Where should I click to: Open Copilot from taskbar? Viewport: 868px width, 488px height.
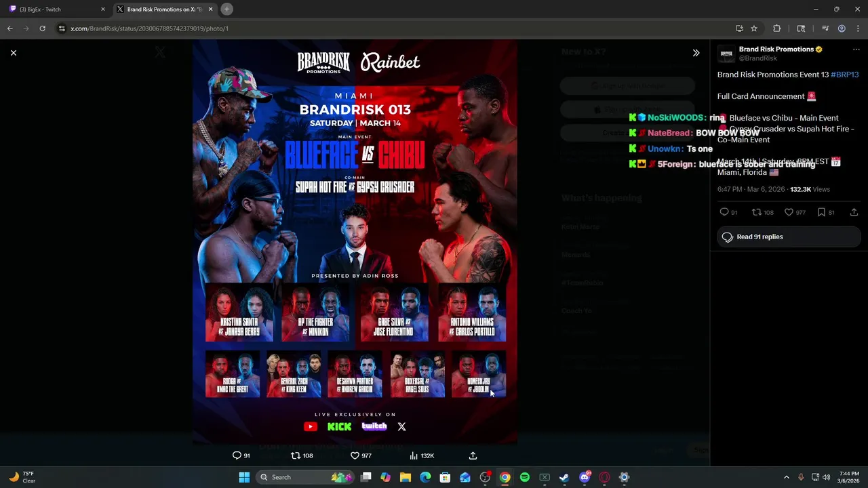(386, 477)
